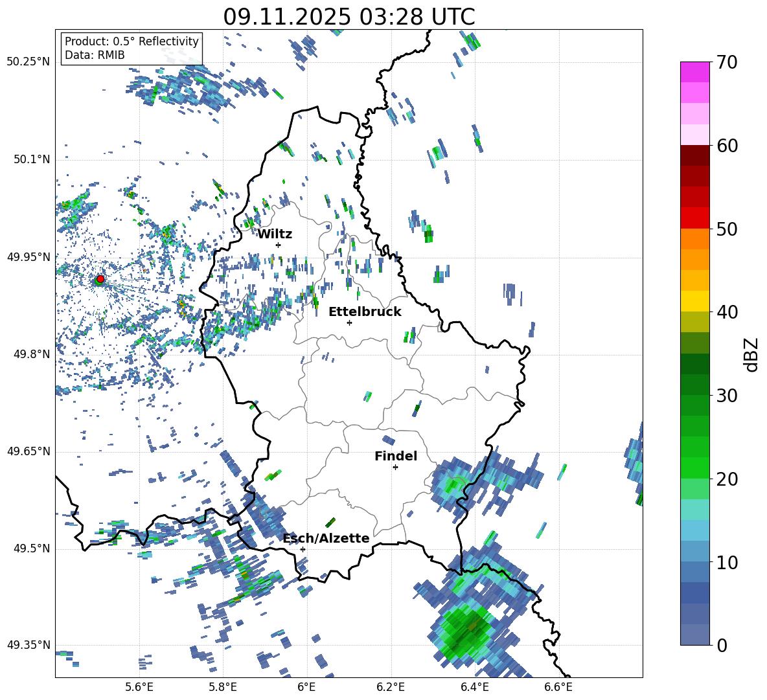Click the 49.65°N latitude label

click(x=29, y=451)
